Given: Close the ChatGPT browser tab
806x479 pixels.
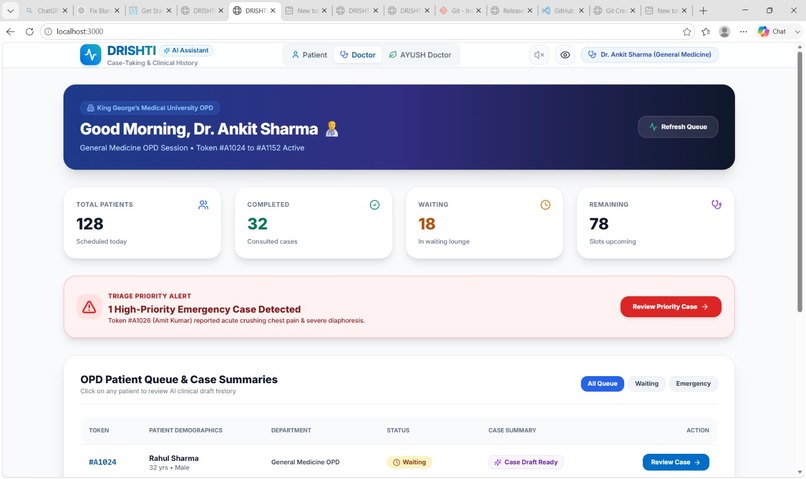Looking at the screenshot, I should [65, 10].
